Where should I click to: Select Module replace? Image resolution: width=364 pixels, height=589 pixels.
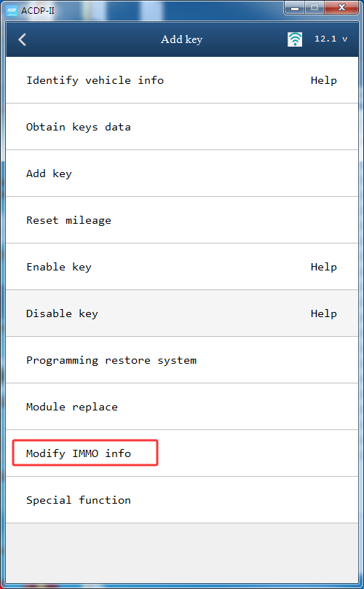coord(182,407)
